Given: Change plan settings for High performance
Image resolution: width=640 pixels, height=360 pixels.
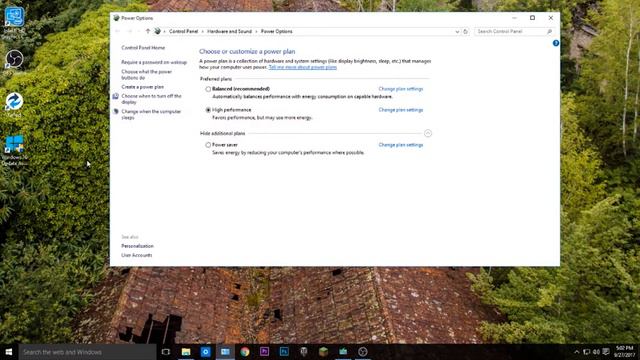Looking at the screenshot, I should [x=400, y=110].
